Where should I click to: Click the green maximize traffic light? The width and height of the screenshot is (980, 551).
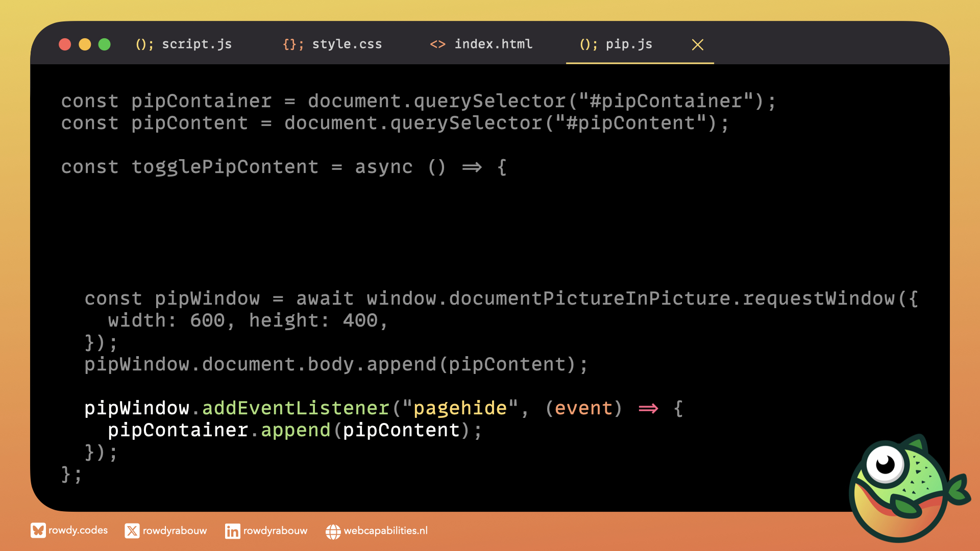pos(105,45)
